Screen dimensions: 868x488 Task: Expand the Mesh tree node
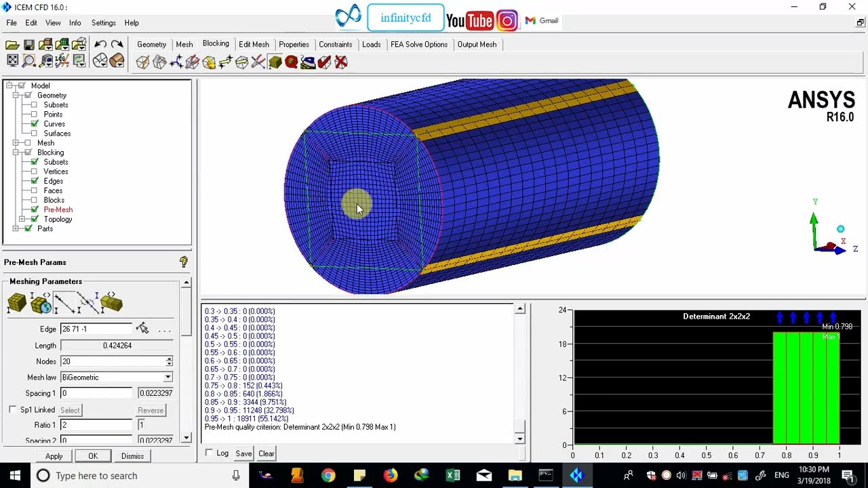(x=16, y=143)
